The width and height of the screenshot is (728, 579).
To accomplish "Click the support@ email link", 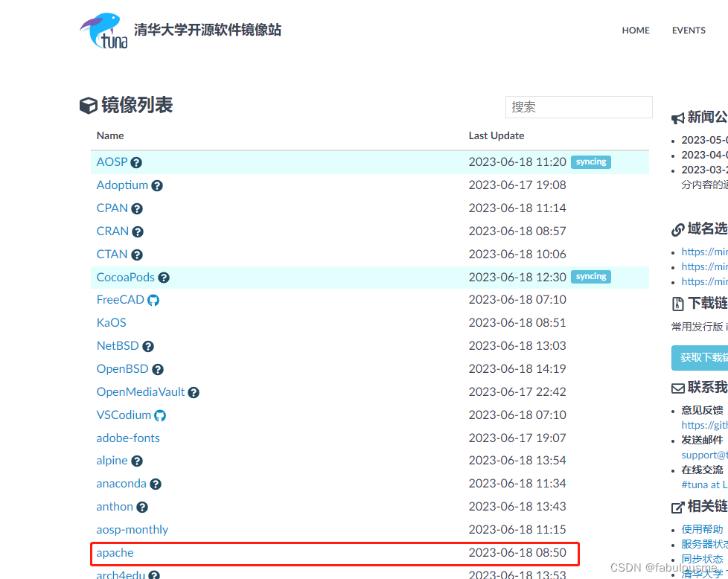I will pyautogui.click(x=704, y=455).
